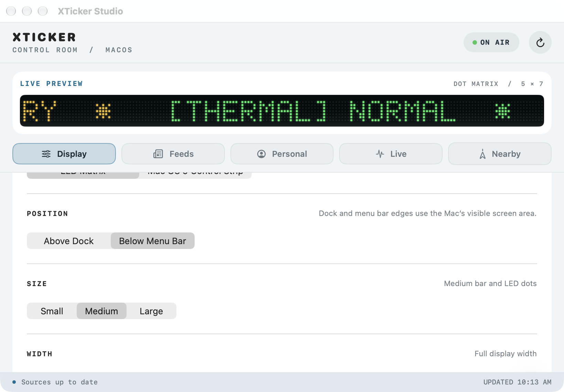Click the person icon on Personal tab
This screenshot has height=392, width=564.
tap(261, 154)
